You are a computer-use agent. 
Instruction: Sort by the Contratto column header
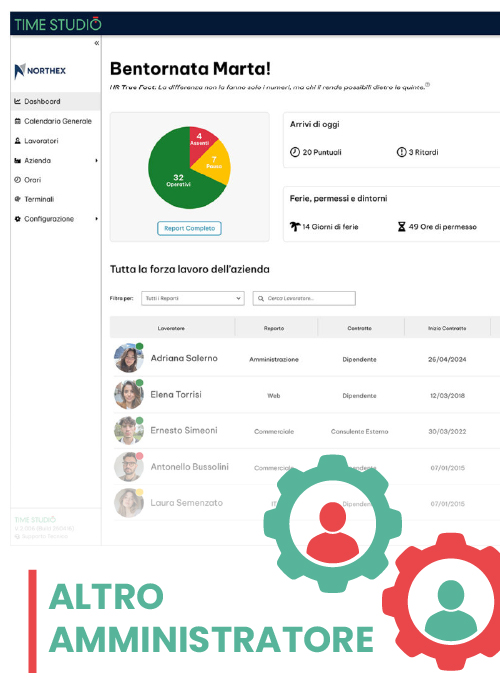click(x=359, y=328)
